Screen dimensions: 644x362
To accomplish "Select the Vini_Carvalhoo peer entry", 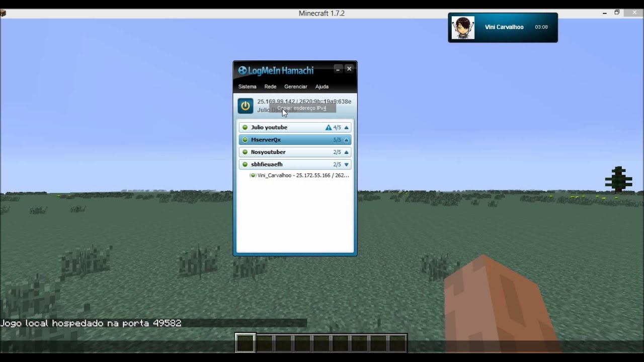I will pyautogui.click(x=299, y=175).
